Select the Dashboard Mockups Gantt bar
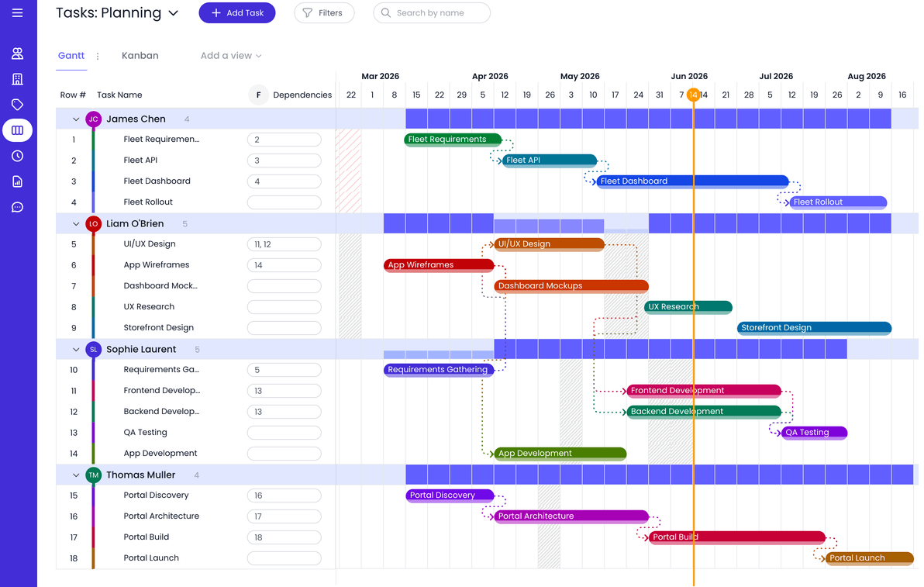924x587 pixels. [x=571, y=286]
